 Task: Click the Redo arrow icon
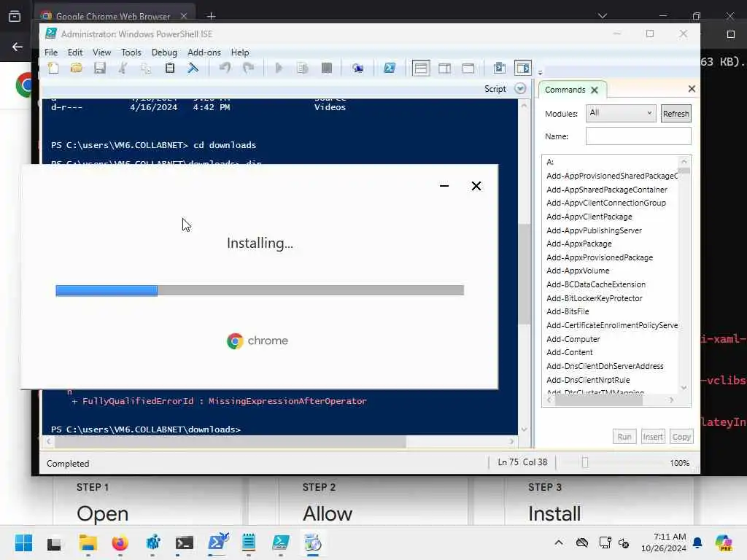point(248,68)
